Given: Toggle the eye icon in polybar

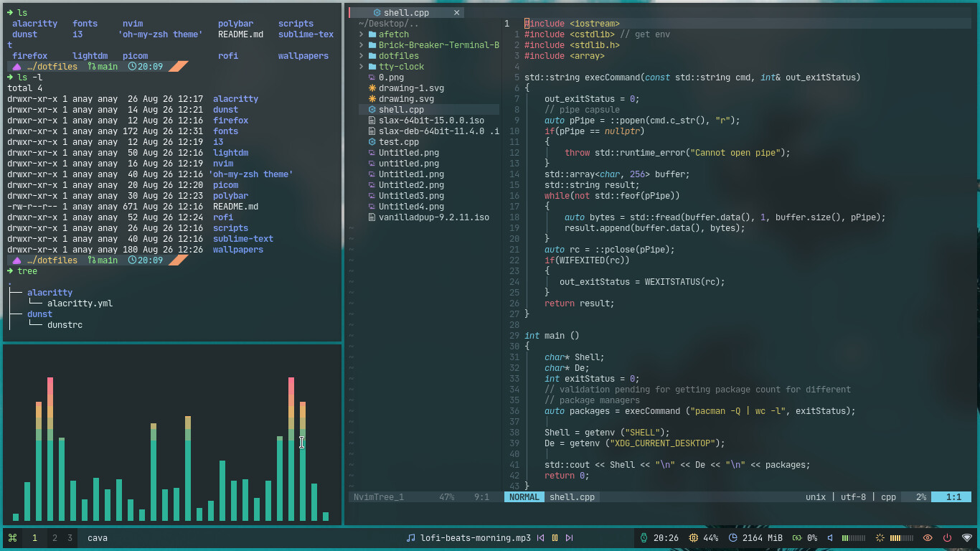Looking at the screenshot, I should 928,537.
